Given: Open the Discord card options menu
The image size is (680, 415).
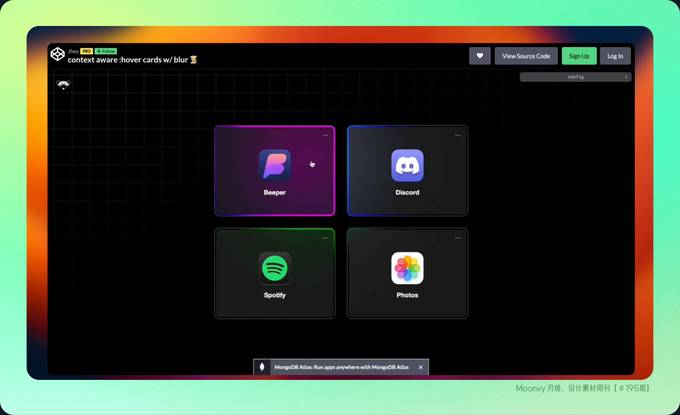Looking at the screenshot, I should (458, 135).
